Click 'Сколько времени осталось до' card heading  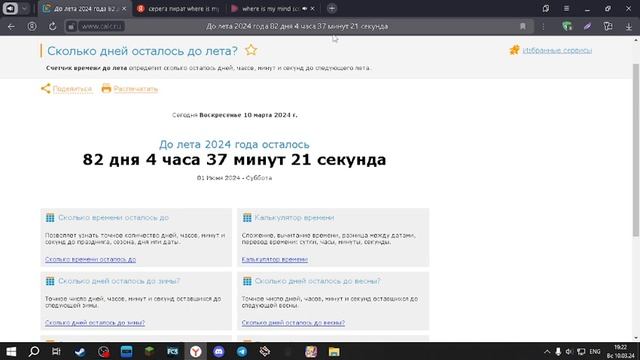(x=113, y=218)
